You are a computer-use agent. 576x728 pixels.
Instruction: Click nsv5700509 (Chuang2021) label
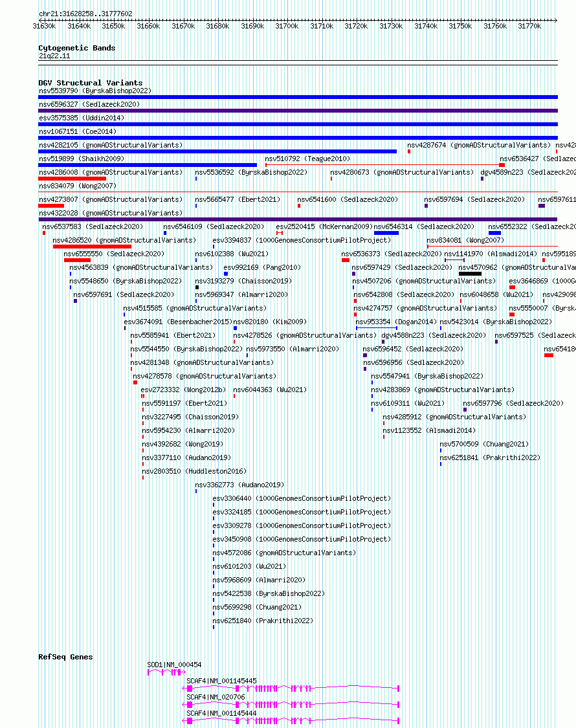click(484, 445)
